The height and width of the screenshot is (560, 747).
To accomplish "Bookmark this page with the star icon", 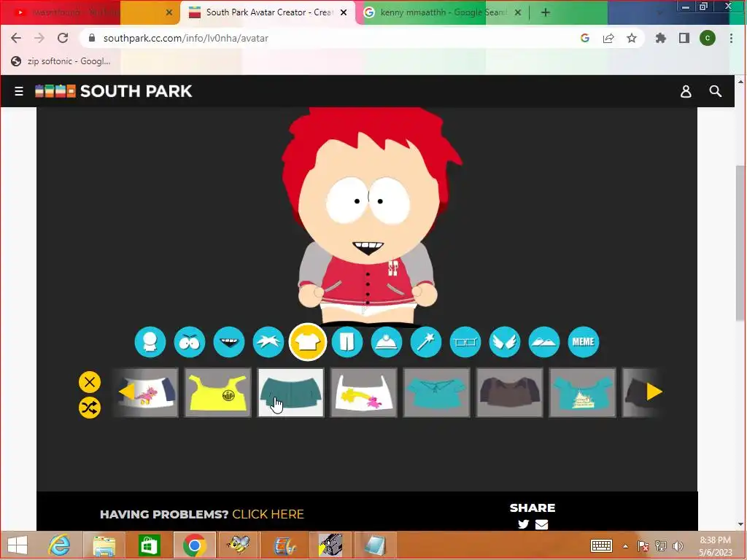I will point(632,38).
